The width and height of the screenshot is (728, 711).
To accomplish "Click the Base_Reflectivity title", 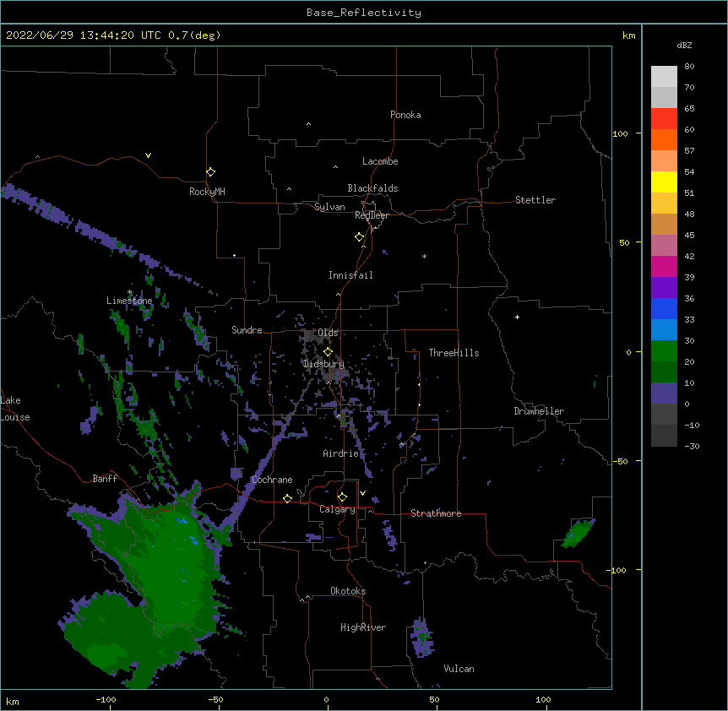I will (x=364, y=13).
